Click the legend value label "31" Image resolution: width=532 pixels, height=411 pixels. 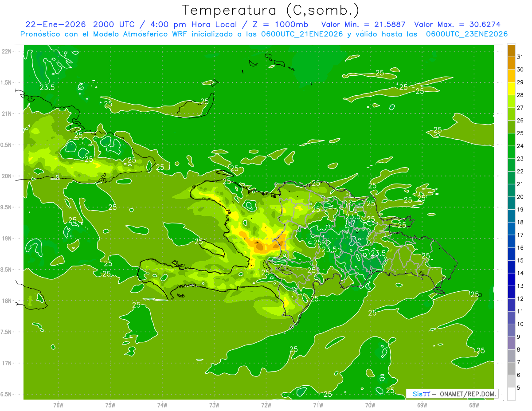pos(520,57)
